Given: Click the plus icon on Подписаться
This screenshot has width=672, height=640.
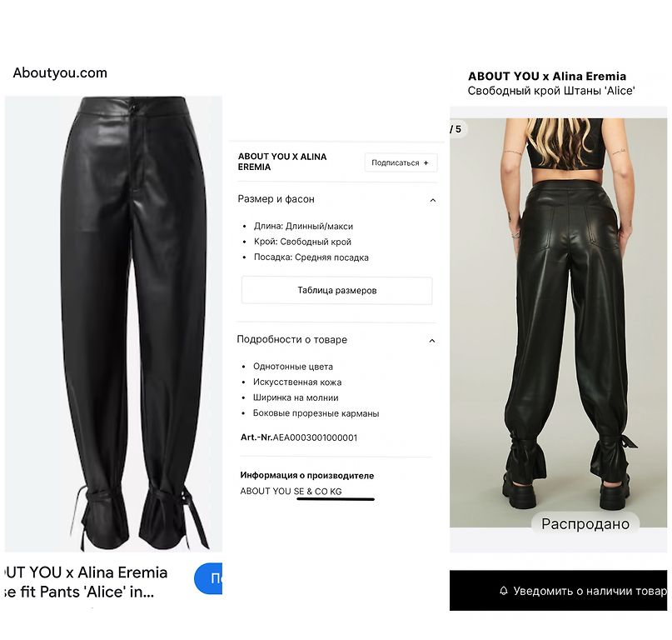Looking at the screenshot, I should click(426, 163).
